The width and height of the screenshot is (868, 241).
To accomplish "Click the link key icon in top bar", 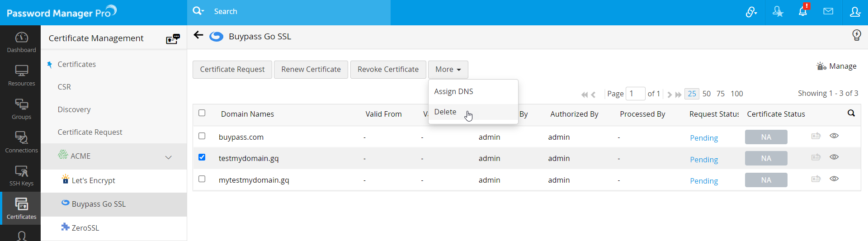I will (751, 12).
